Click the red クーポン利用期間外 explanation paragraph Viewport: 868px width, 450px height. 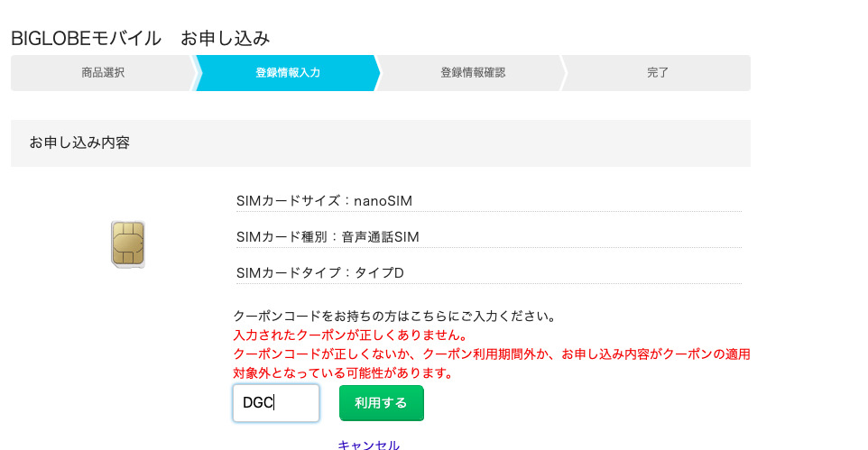[x=492, y=363]
